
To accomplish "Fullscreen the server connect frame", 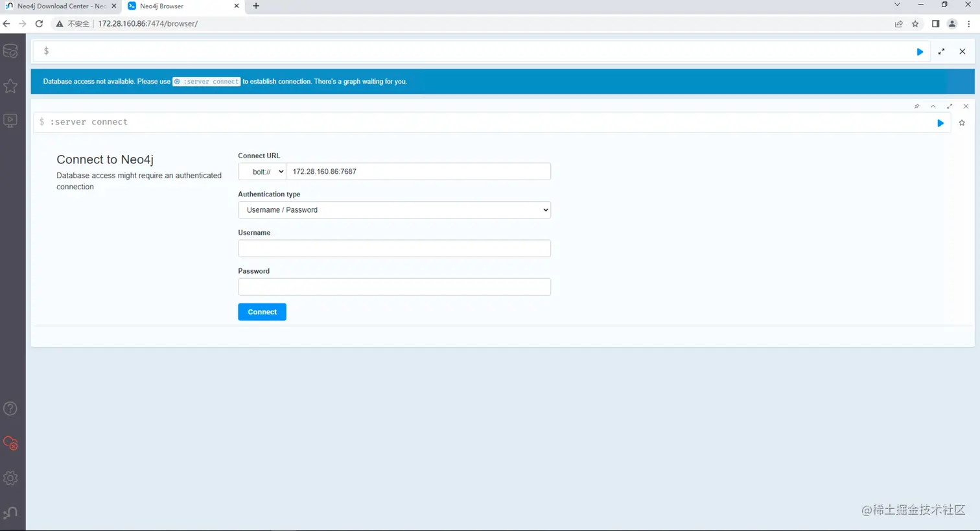I will (950, 106).
